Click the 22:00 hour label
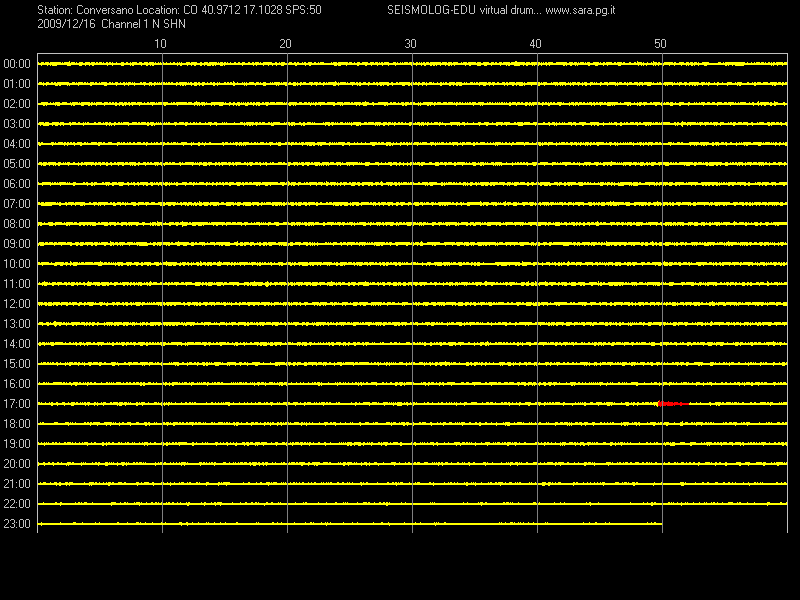800x600 pixels. (x=17, y=504)
